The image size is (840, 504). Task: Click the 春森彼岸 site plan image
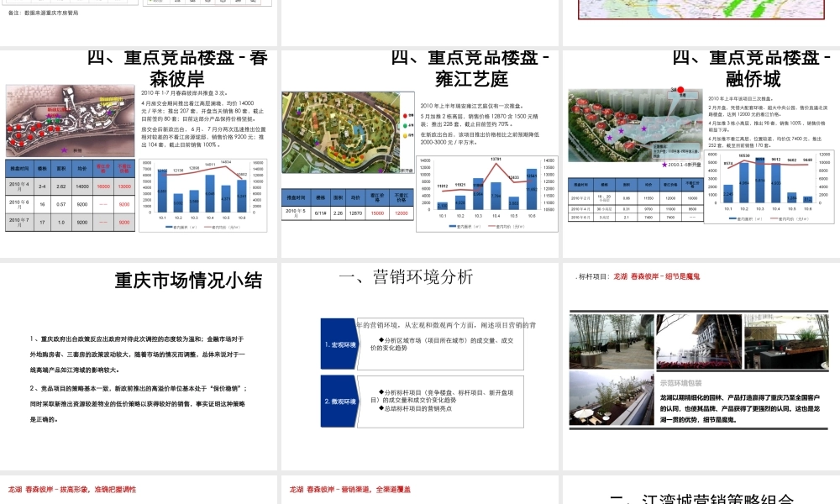click(x=71, y=120)
